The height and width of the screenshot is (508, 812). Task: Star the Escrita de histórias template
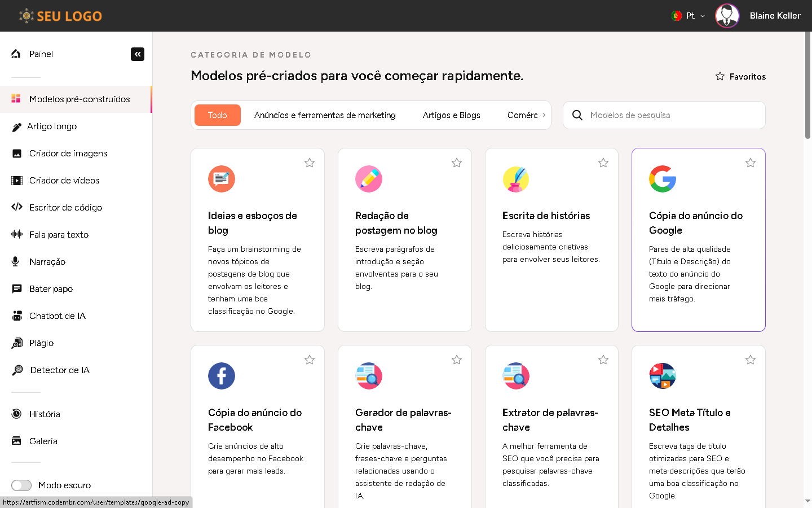tap(603, 163)
